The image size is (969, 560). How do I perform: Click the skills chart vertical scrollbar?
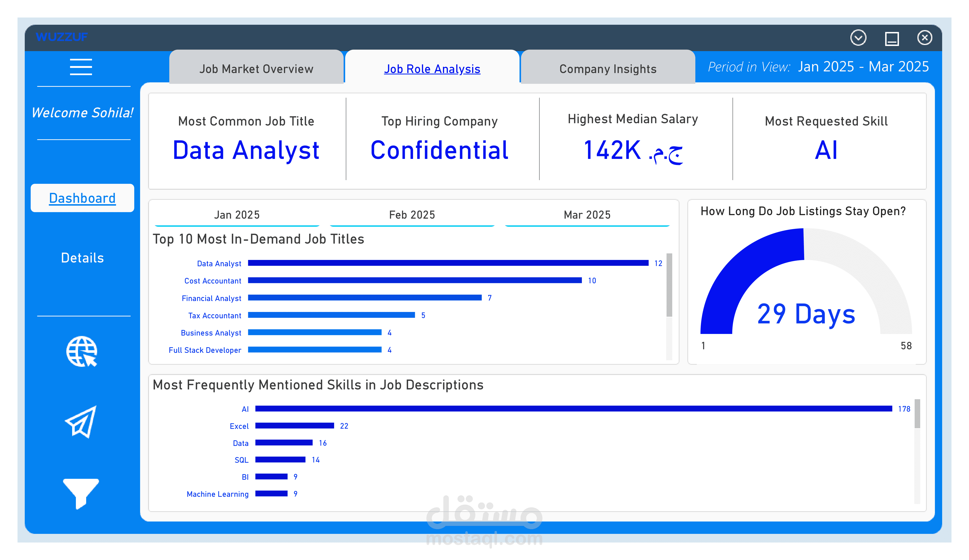(917, 414)
